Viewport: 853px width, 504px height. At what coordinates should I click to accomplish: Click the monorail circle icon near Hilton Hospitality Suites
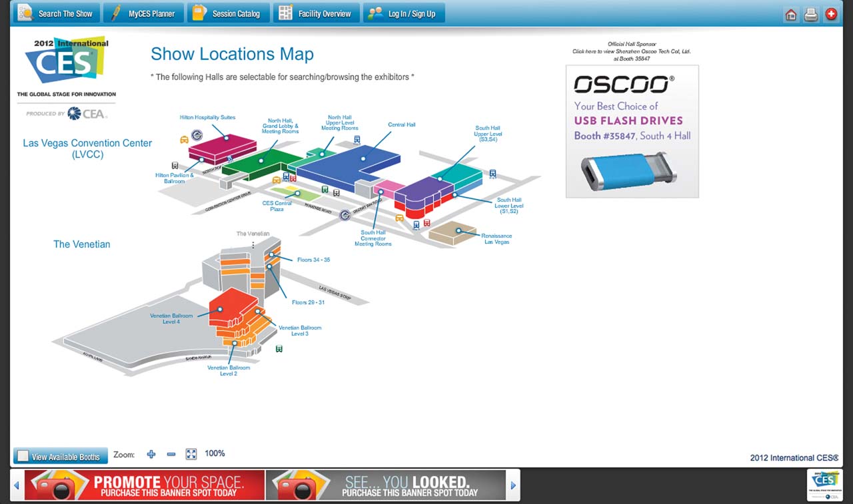[x=197, y=135]
